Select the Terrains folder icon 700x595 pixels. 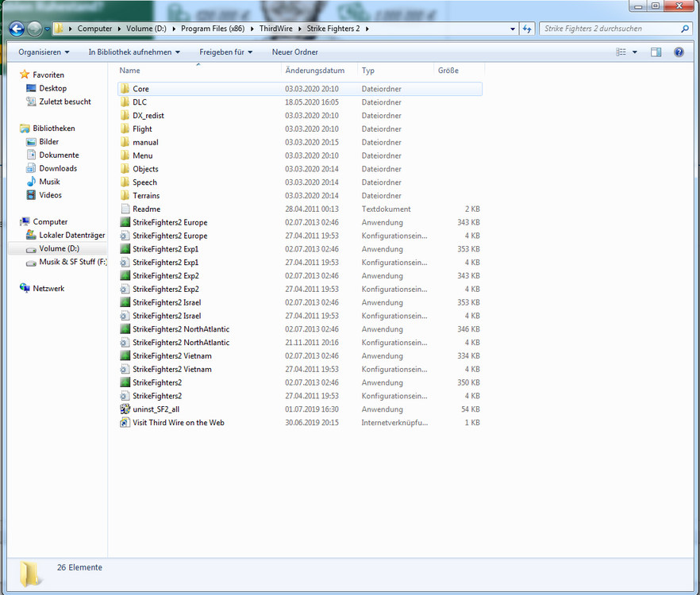(125, 196)
